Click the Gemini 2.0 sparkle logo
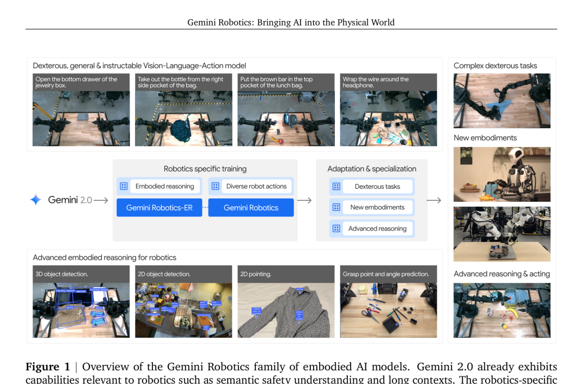Viewport: 588px width, 384px height. point(35,200)
